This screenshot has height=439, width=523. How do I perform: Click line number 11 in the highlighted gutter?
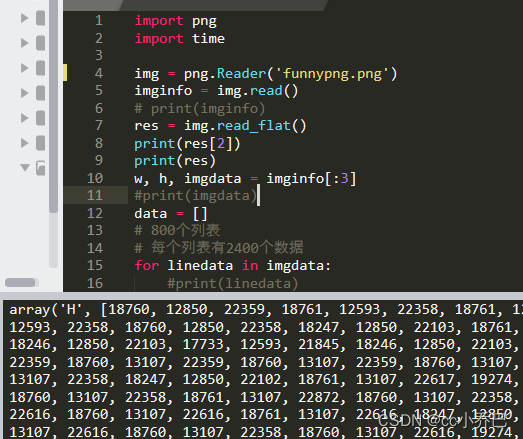[x=95, y=195]
